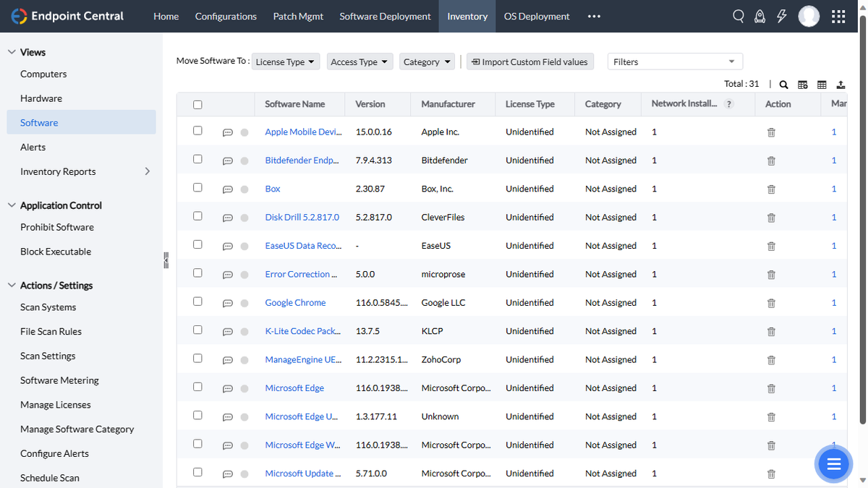Delete Google Chrome using its trash icon
868x488 pixels.
pos(771,303)
